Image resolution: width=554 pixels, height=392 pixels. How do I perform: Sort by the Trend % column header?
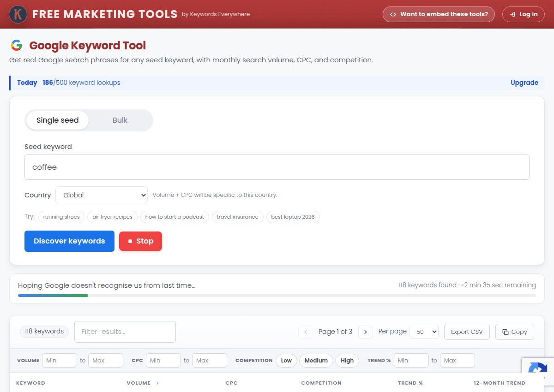(x=410, y=383)
